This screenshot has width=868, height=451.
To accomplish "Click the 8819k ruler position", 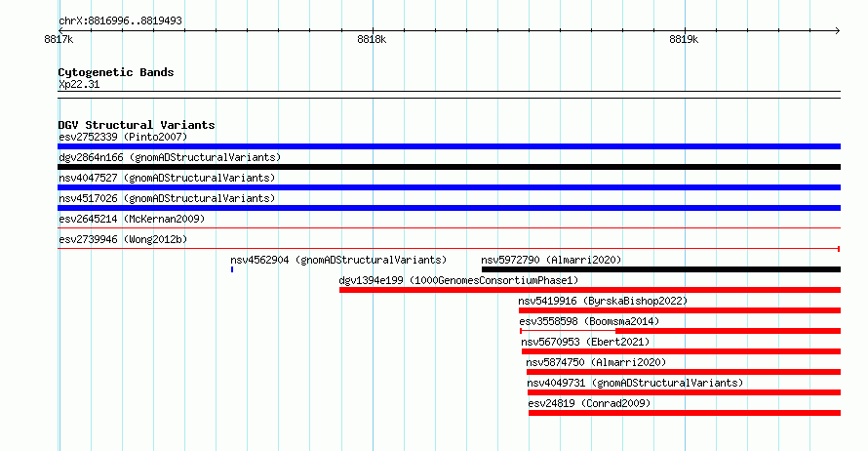I will (684, 39).
